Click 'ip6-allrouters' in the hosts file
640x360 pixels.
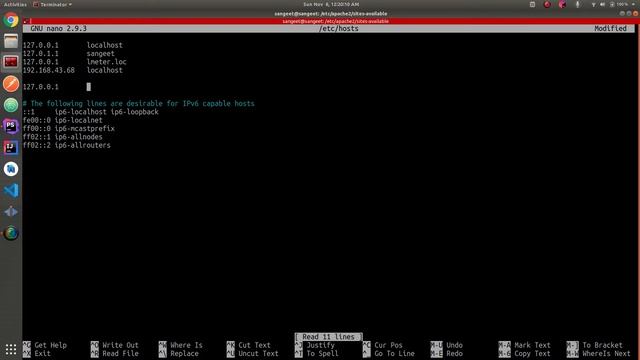[x=82, y=145]
